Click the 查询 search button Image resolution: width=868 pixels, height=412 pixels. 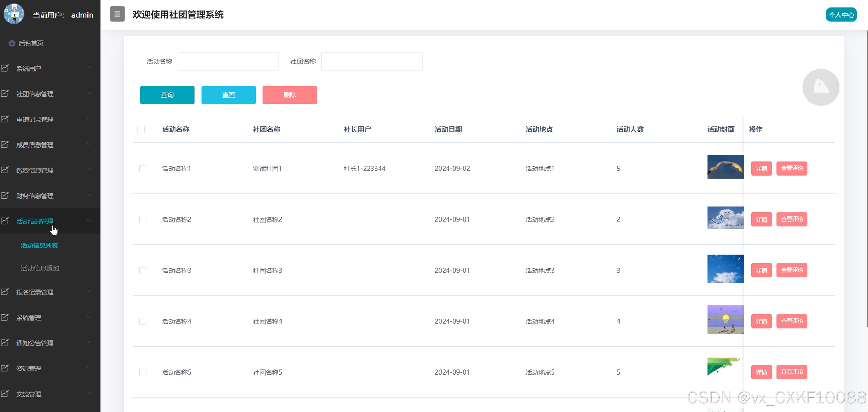tap(167, 95)
